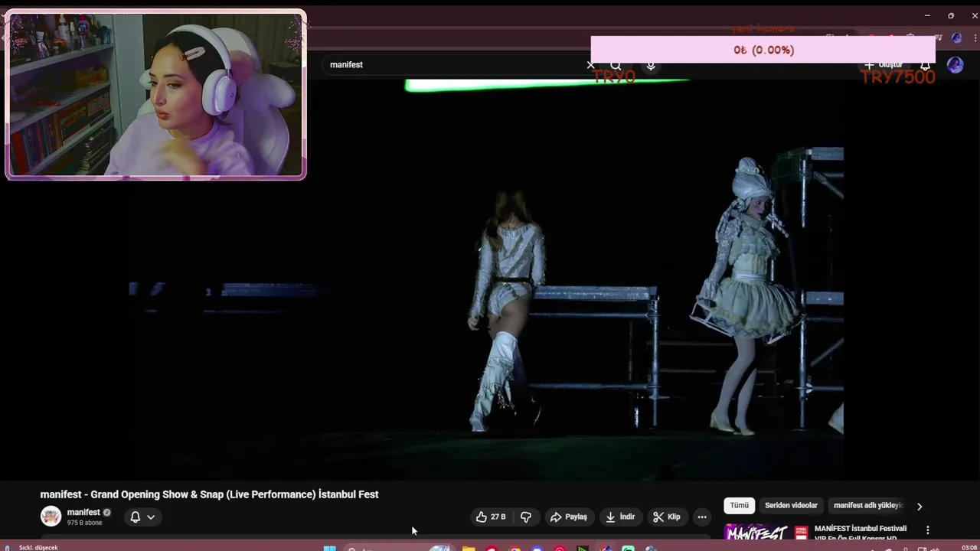Click the Oluştur create button
This screenshot has height=551, width=980.
click(885, 65)
